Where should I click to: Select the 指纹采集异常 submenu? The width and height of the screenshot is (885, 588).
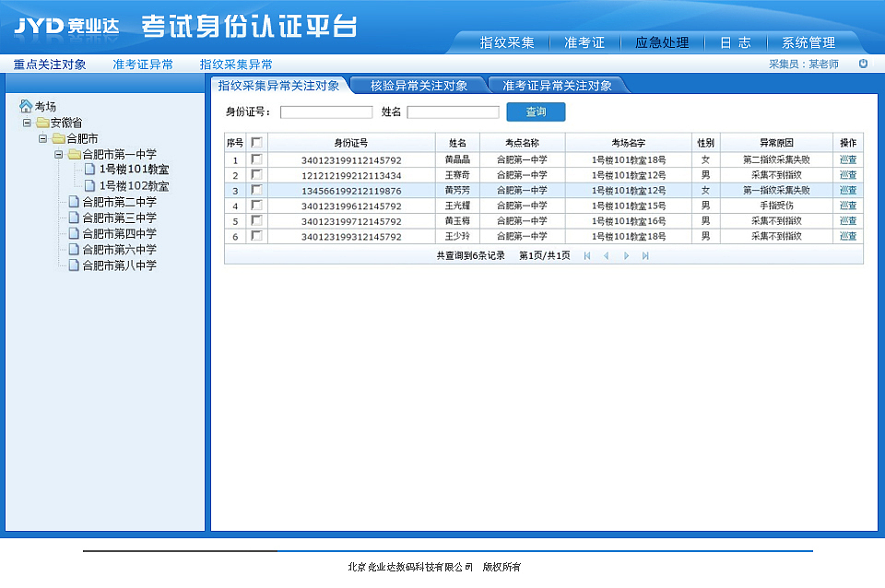coord(236,65)
